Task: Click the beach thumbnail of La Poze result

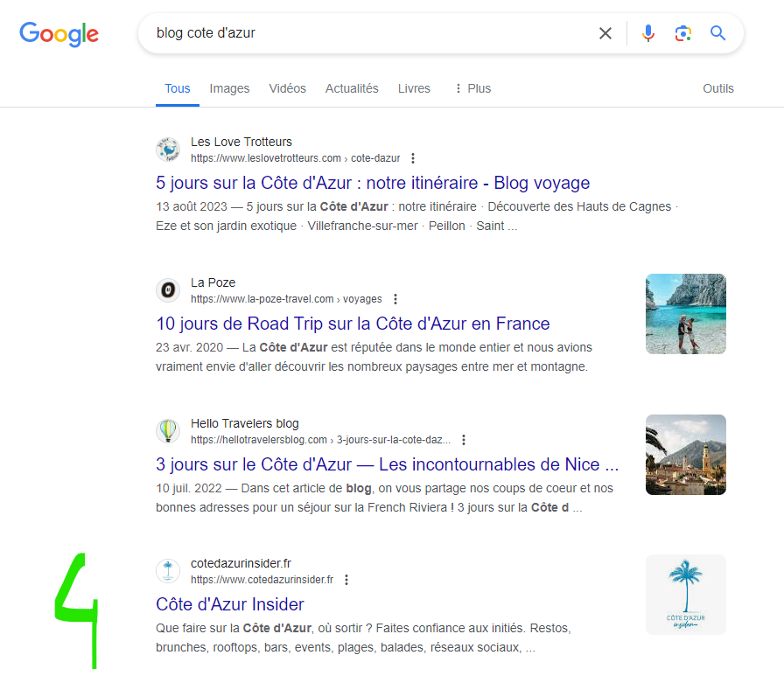Action: (685, 314)
